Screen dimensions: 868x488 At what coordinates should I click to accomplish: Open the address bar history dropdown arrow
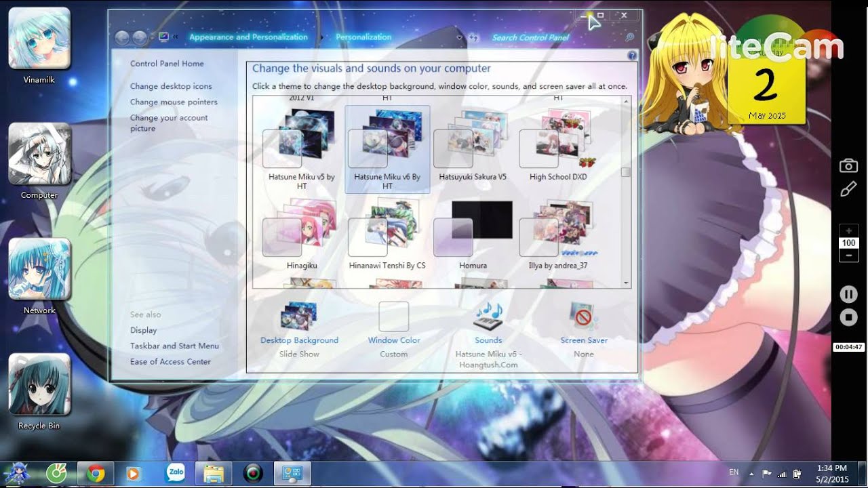pos(459,38)
